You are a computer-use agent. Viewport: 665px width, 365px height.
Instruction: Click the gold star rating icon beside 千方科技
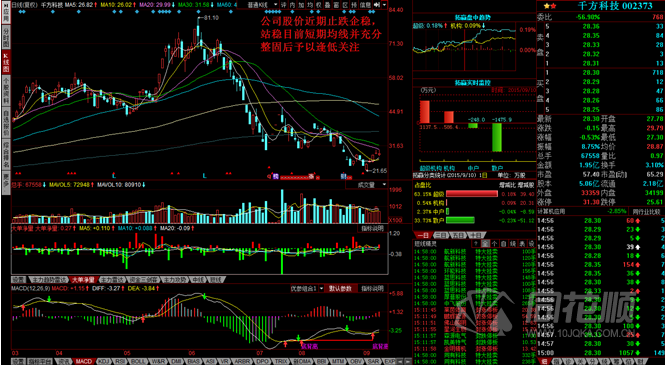pyautogui.click(x=546, y=6)
